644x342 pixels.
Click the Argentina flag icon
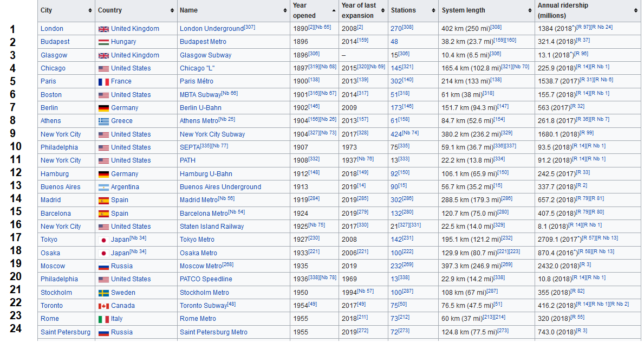pyautogui.click(x=103, y=187)
